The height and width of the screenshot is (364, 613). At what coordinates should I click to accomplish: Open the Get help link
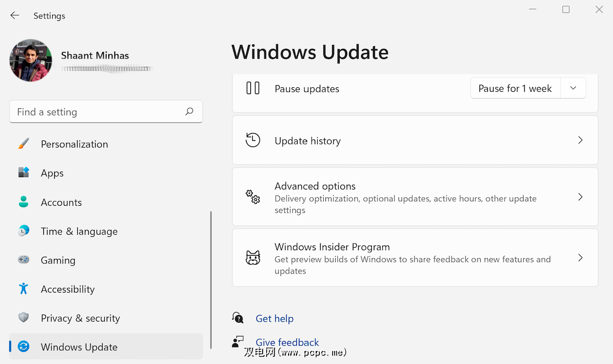[274, 319]
